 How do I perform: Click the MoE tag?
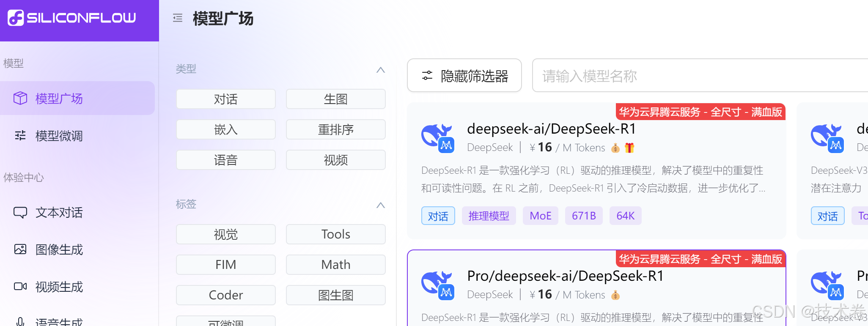click(x=541, y=216)
